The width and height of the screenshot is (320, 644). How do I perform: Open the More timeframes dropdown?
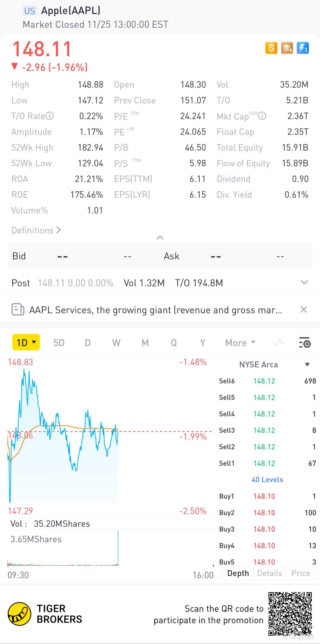240,343
